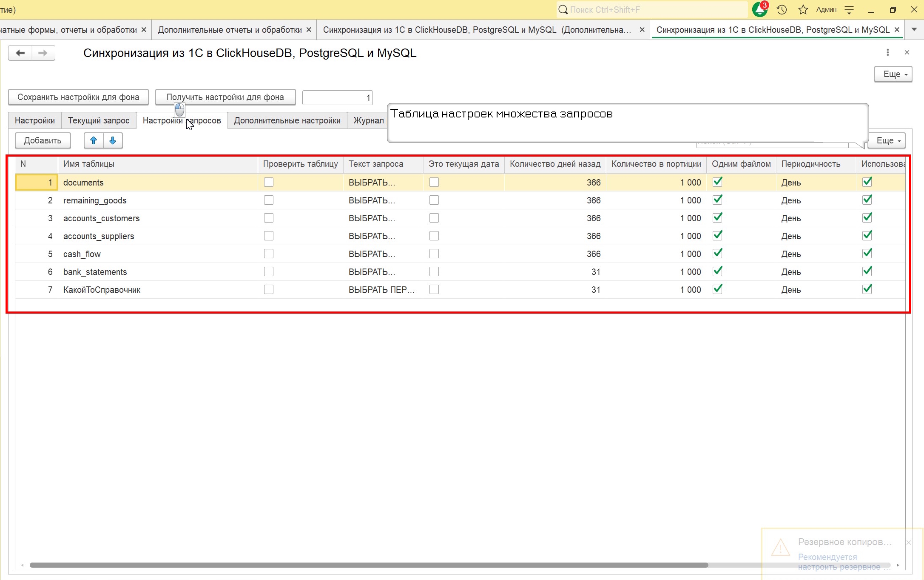This screenshot has width=924, height=580.
Task: Switch to Текущий запрос tab
Action: point(99,120)
